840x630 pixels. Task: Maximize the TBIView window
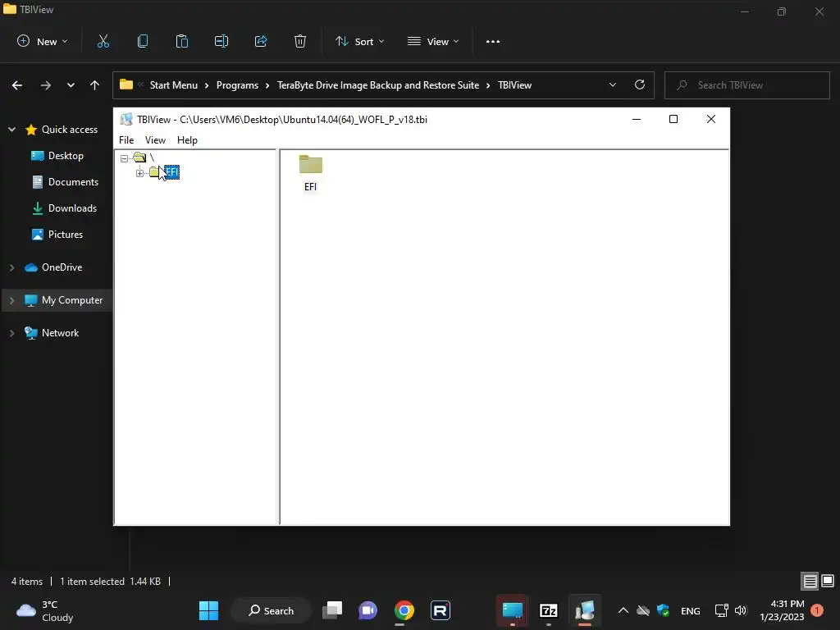pos(673,120)
